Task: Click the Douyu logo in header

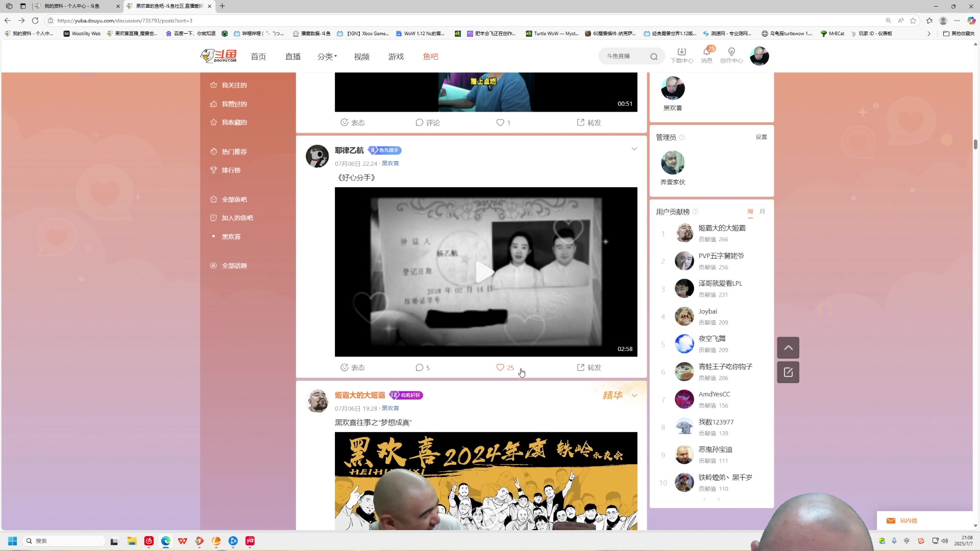Action: click(x=218, y=56)
